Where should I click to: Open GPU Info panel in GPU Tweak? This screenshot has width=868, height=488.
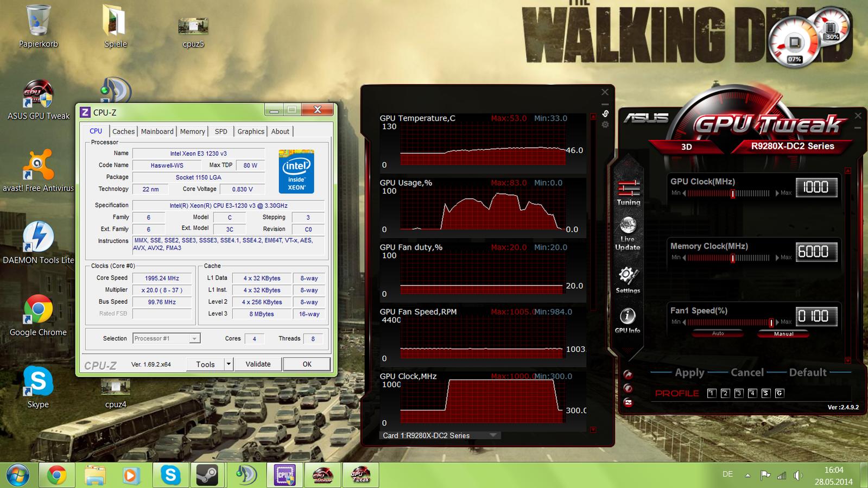628,320
